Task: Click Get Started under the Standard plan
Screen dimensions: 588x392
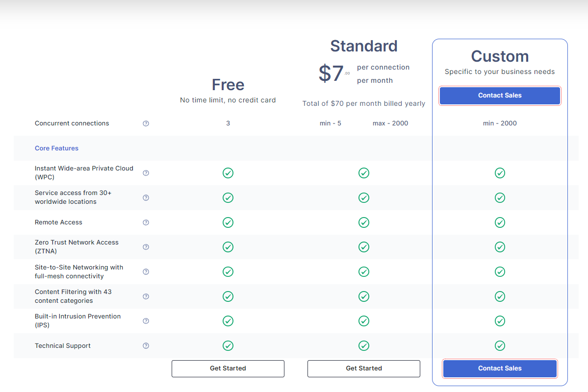Action: pyautogui.click(x=364, y=368)
